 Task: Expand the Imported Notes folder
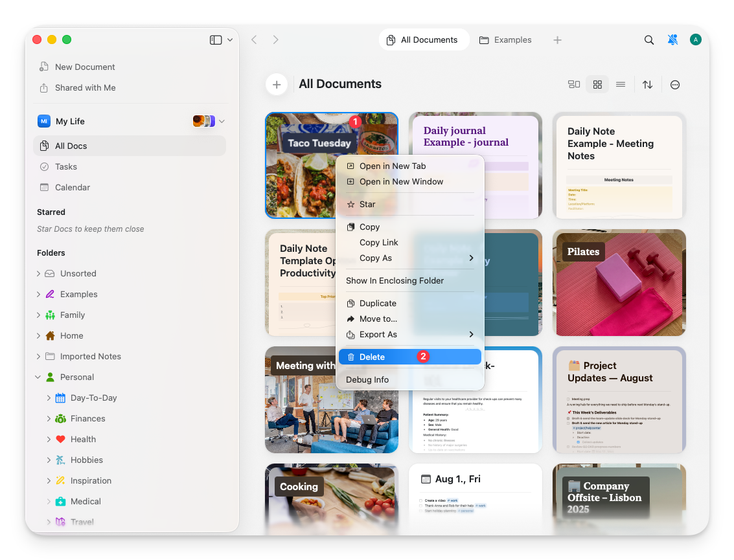click(x=38, y=357)
